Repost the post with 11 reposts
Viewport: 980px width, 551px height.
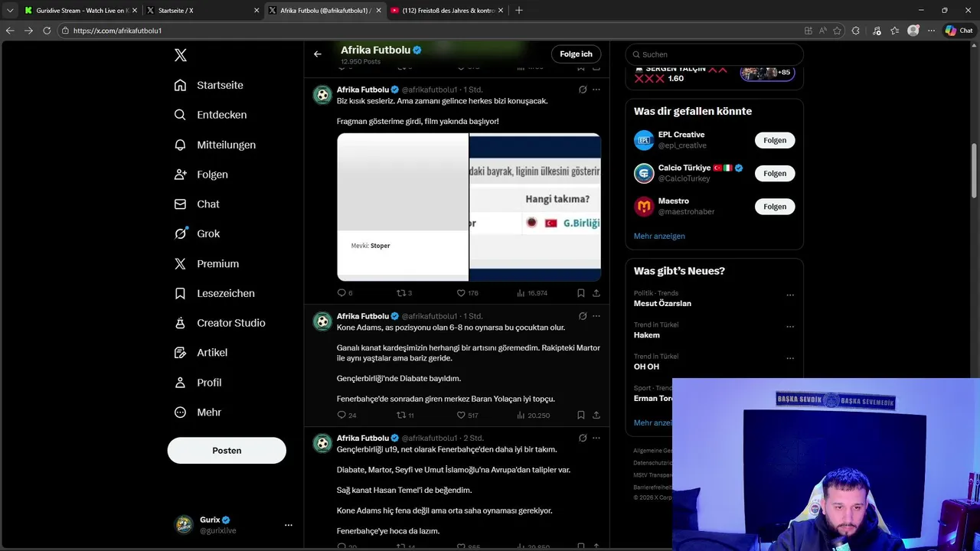[x=405, y=416]
